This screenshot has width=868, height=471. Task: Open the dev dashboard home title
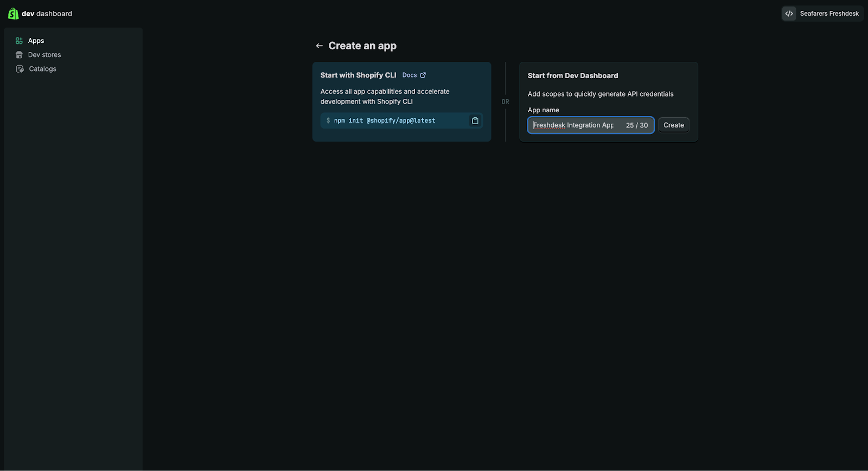pos(47,14)
